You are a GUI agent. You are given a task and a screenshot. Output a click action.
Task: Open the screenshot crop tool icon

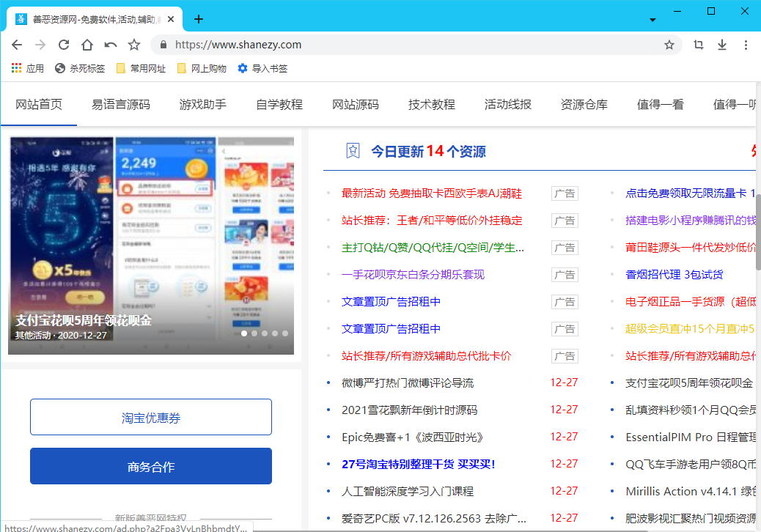(698, 45)
